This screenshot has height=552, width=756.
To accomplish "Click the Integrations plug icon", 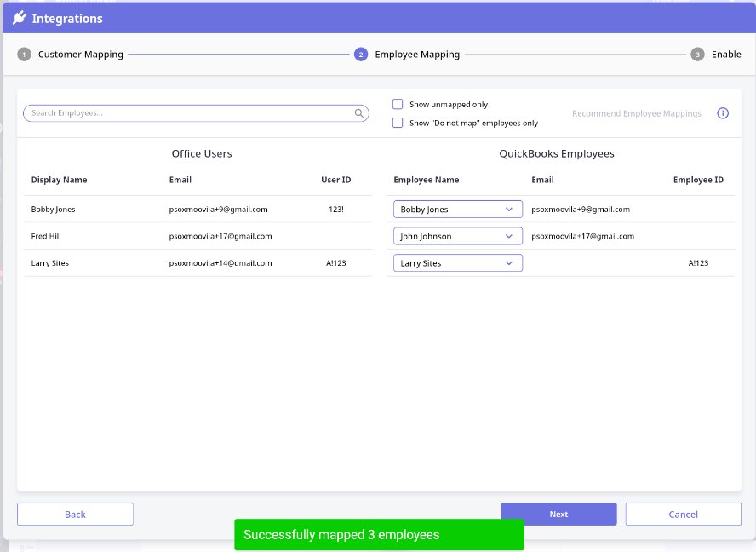I will pyautogui.click(x=19, y=18).
